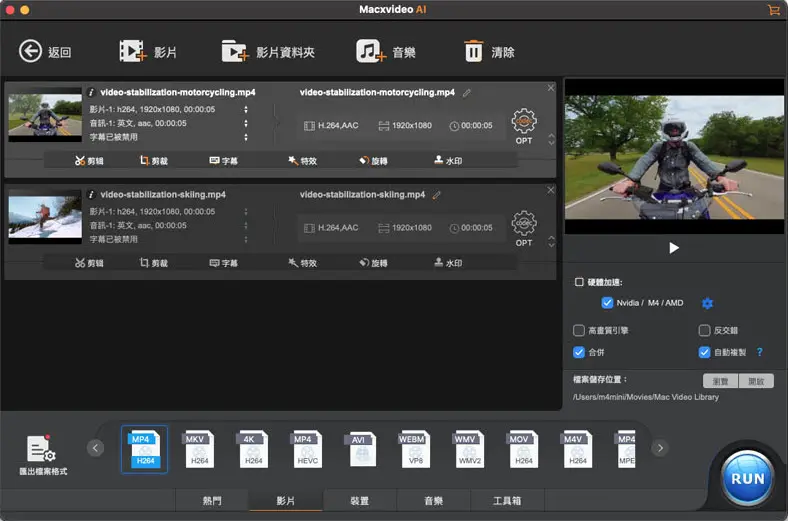This screenshot has width=788, height=521.
Task: Click the add music (音樂) icon
Action: (370, 51)
